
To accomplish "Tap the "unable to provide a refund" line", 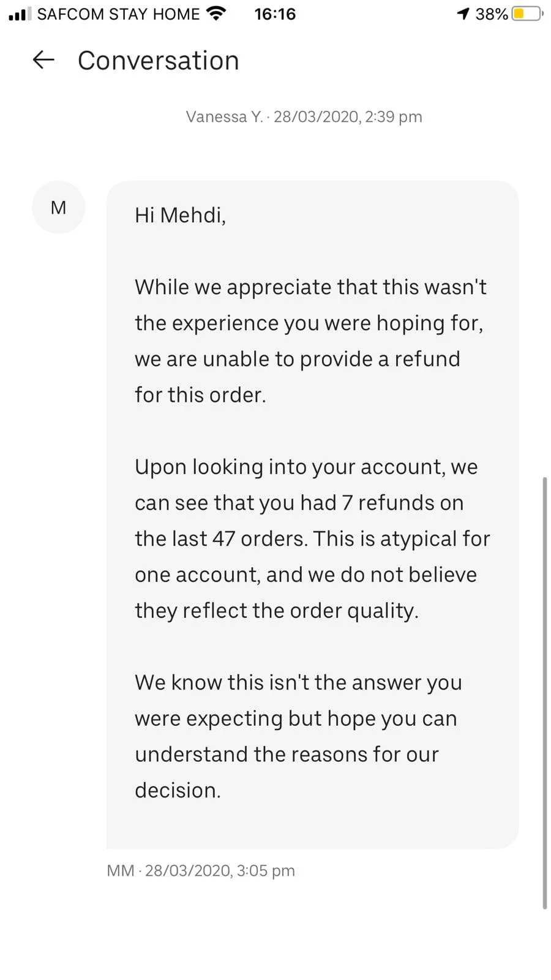I will tap(297, 359).
